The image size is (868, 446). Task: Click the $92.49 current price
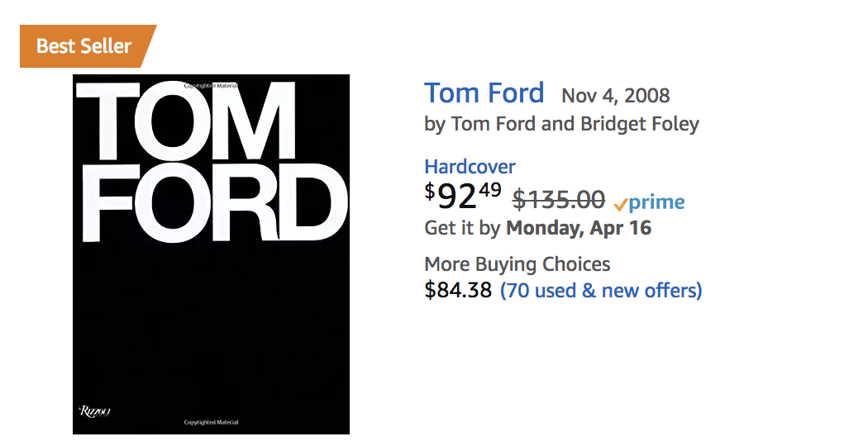(x=463, y=196)
